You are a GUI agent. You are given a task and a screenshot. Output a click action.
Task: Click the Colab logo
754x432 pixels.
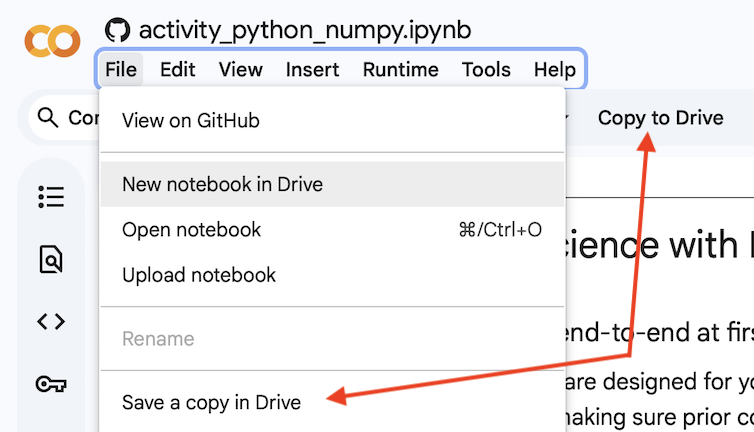52,41
